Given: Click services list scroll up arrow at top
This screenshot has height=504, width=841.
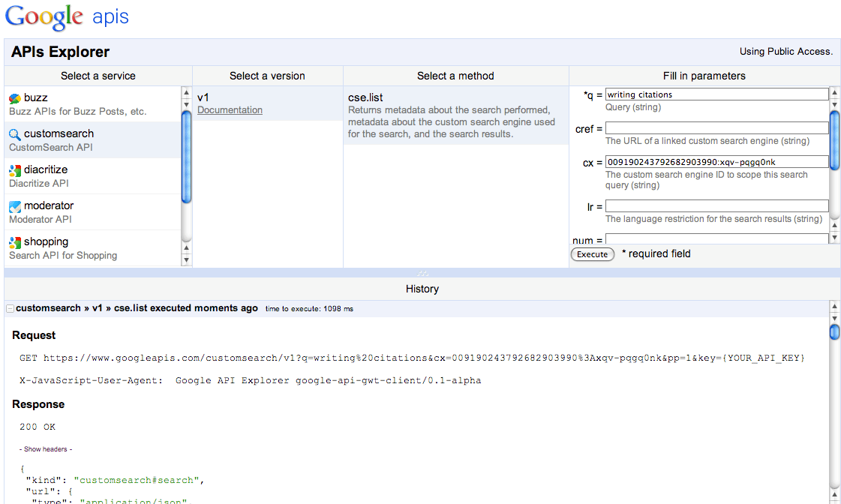Looking at the screenshot, I should 186,92.
